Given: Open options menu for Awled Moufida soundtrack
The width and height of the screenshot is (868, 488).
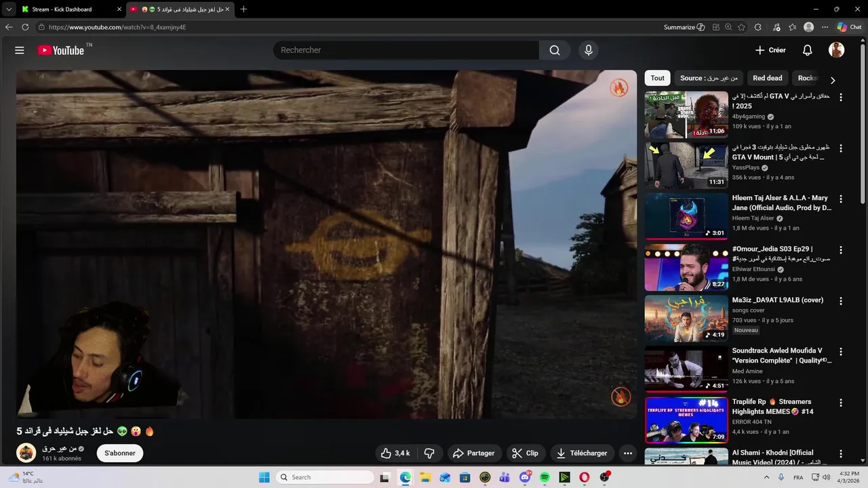Looking at the screenshot, I should (841, 352).
